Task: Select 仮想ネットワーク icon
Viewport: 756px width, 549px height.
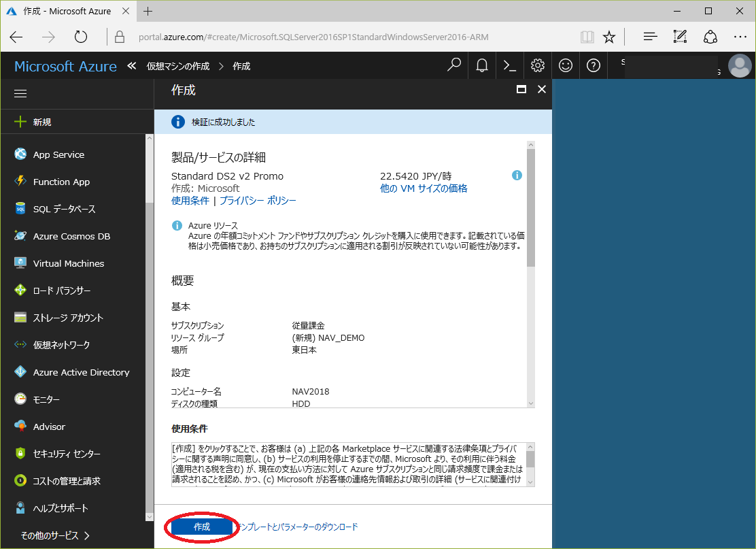Action: [20, 344]
